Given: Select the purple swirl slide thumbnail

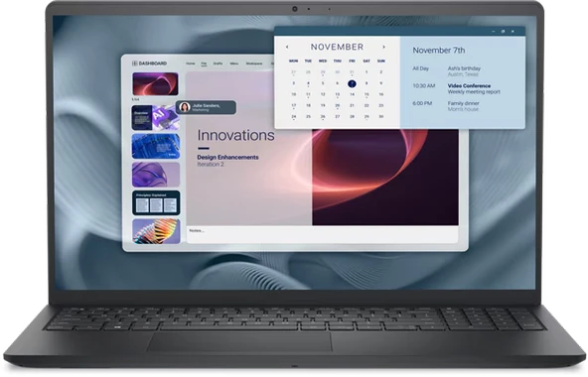Looking at the screenshot, I should click(x=156, y=175).
